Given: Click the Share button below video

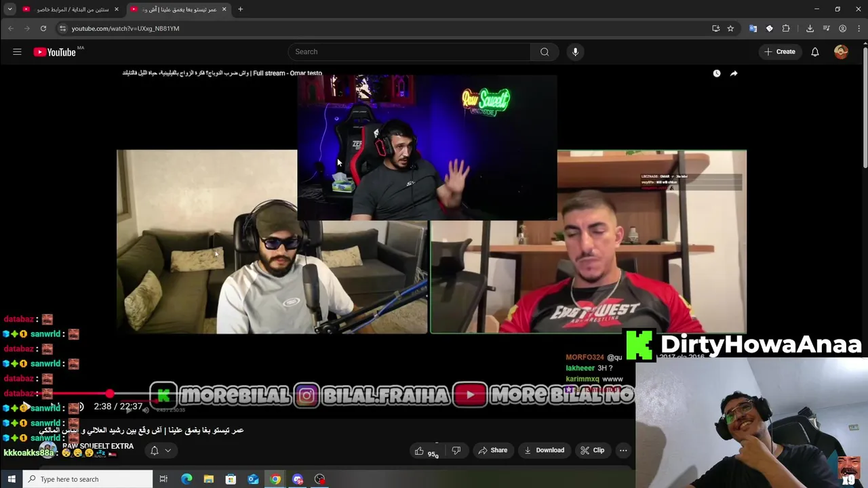Looking at the screenshot, I should 492,450.
